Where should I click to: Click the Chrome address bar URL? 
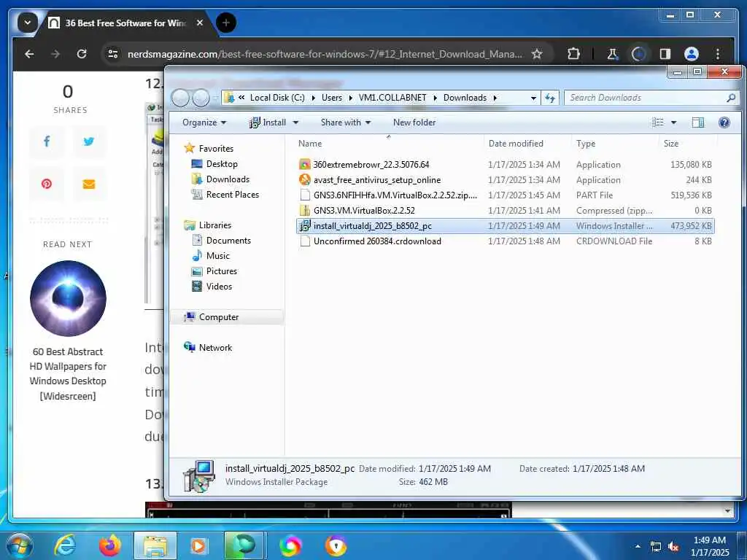[x=325, y=54]
